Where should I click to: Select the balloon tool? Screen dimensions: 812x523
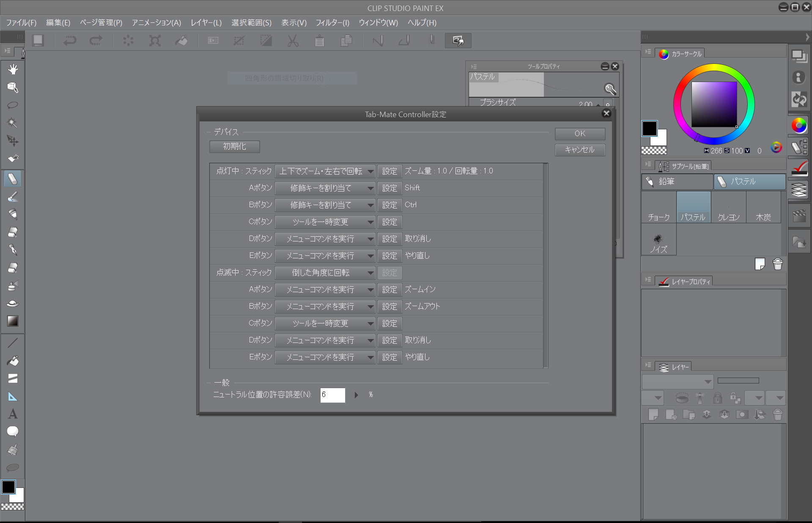click(x=13, y=431)
